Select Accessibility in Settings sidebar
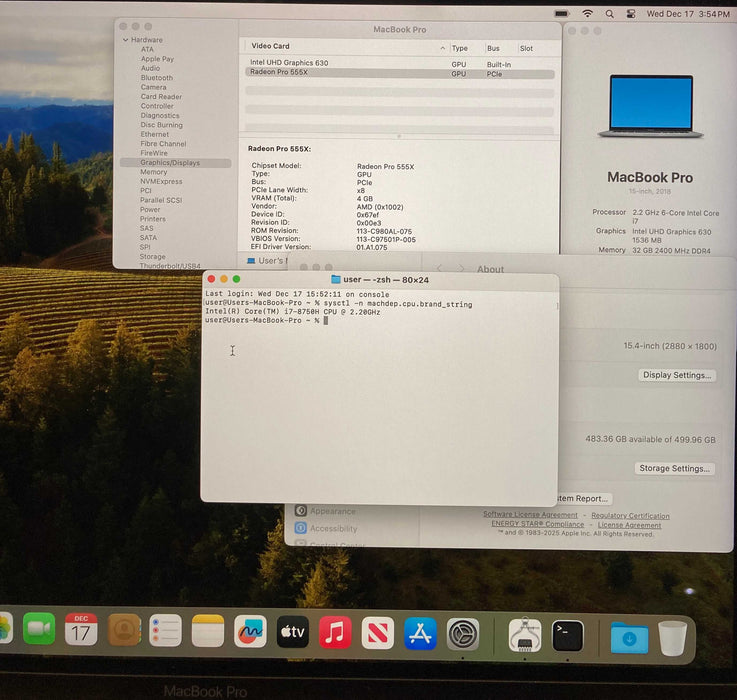Image resolution: width=737 pixels, height=700 pixels. pyautogui.click(x=333, y=528)
